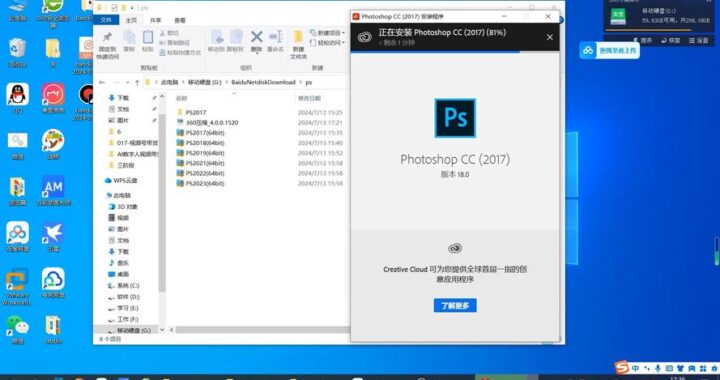
Task: Click the Explorer horizontal scrollbar
Action: point(263,330)
